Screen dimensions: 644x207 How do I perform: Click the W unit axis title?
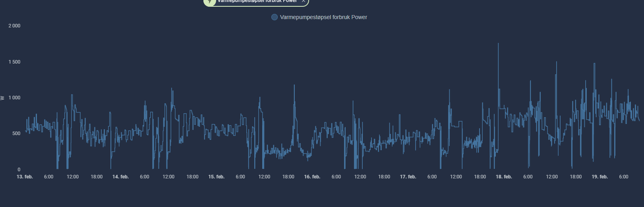click(x=2, y=98)
